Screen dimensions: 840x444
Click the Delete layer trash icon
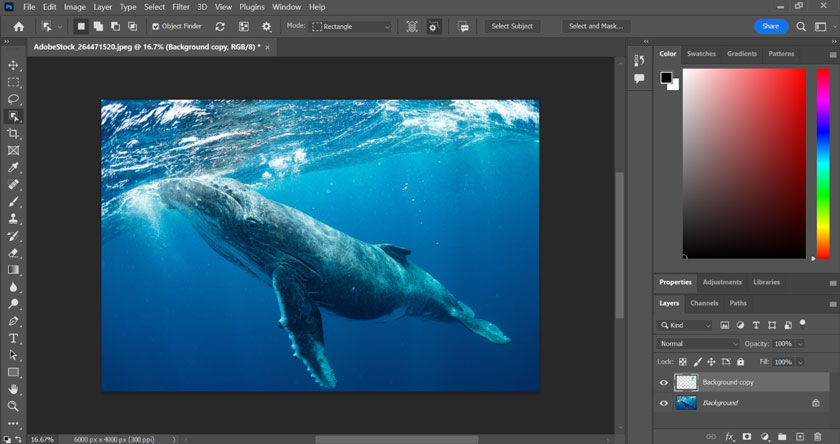(817, 437)
